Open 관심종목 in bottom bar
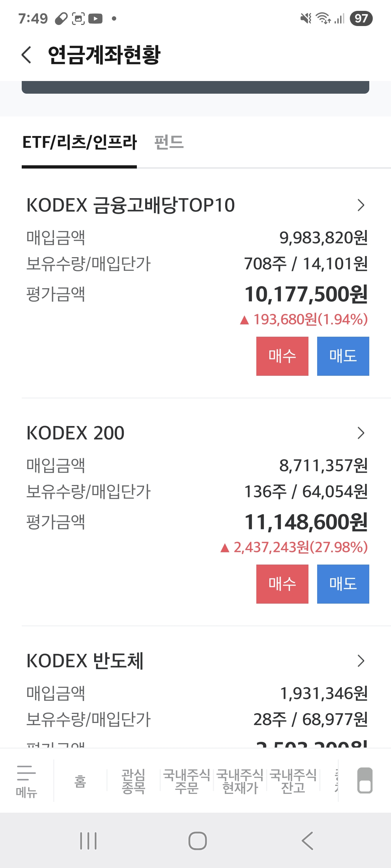Screen dimensions: 391x868 tap(133, 781)
